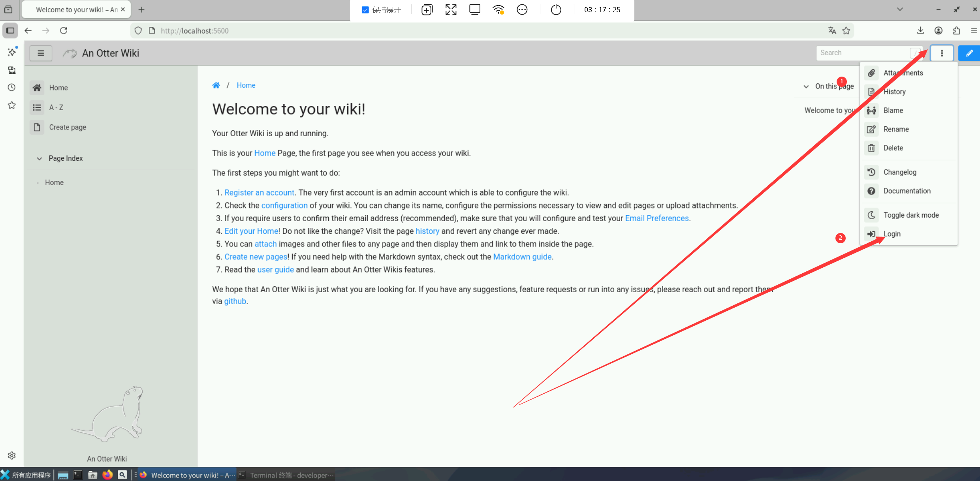Open the three-dot page options menu

[942, 53]
